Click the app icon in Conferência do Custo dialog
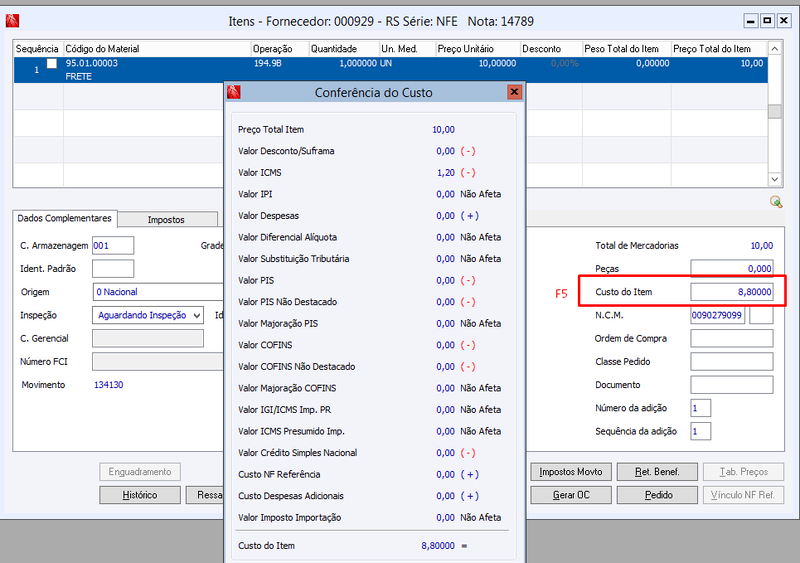 pyautogui.click(x=234, y=92)
